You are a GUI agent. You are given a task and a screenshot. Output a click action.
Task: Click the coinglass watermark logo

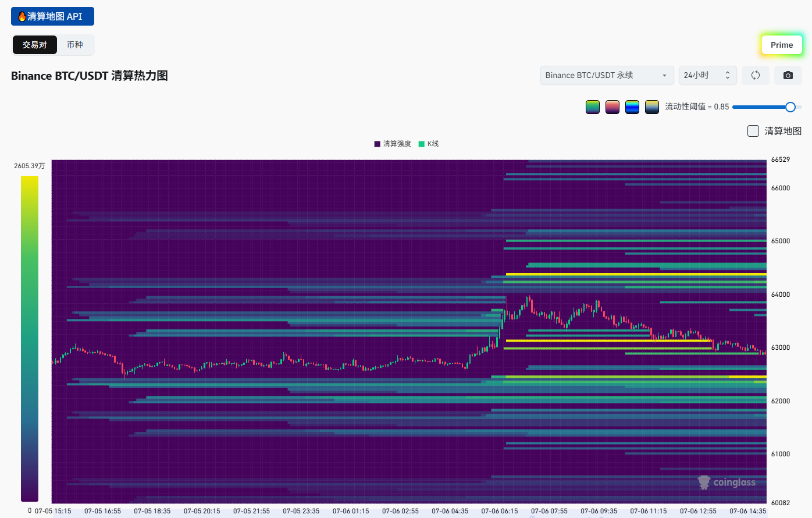(726, 482)
